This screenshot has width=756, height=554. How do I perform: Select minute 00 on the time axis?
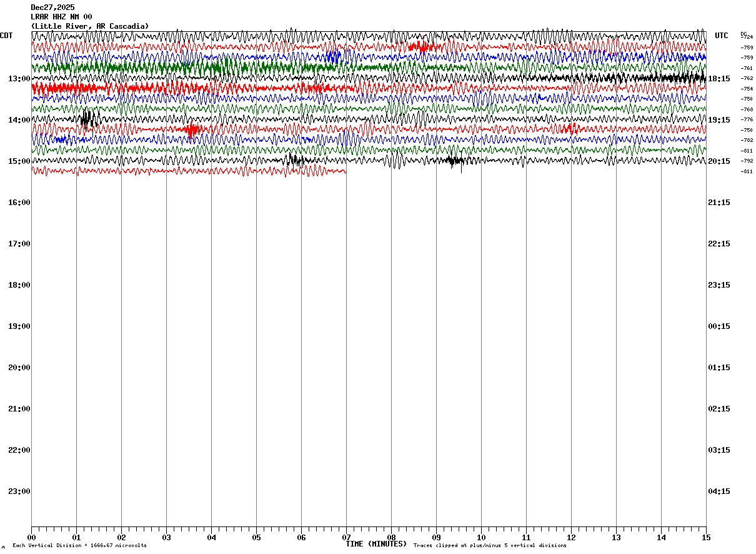[32, 537]
